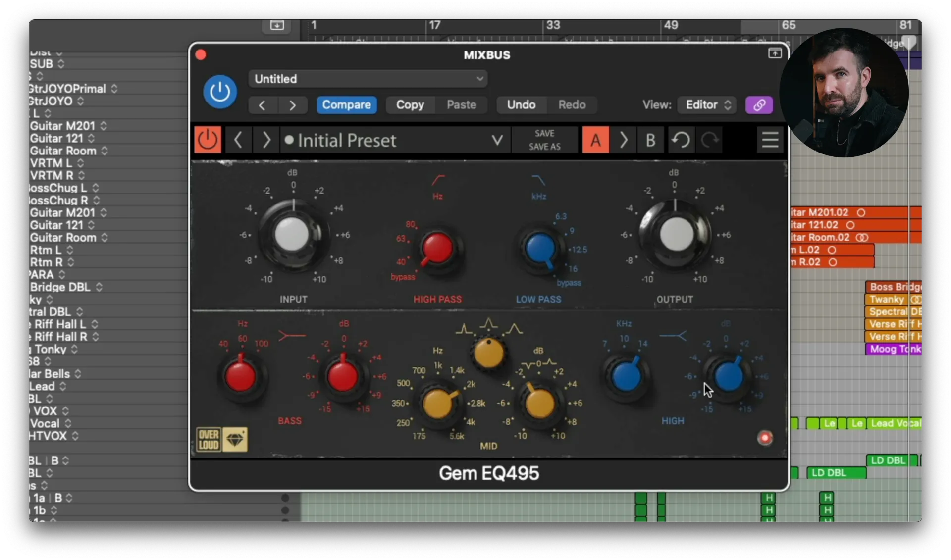Screen dimensions: 951x560
Task: Click the INPUT gain knob
Action: 292,235
